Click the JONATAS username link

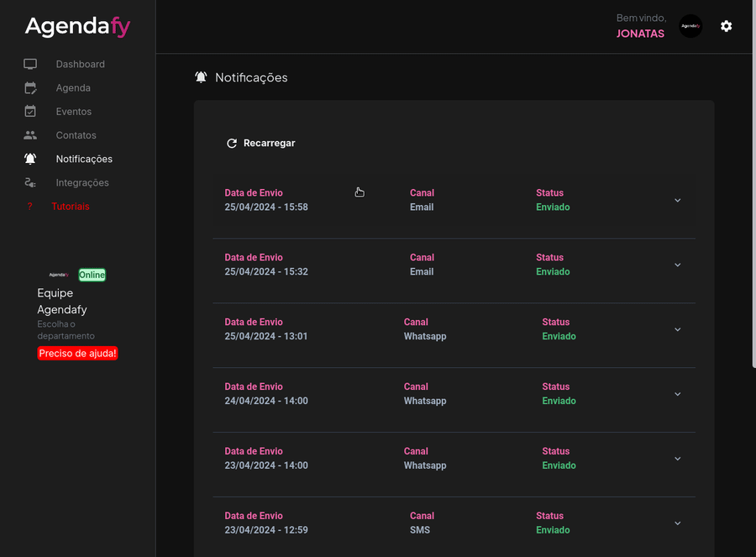click(x=640, y=34)
